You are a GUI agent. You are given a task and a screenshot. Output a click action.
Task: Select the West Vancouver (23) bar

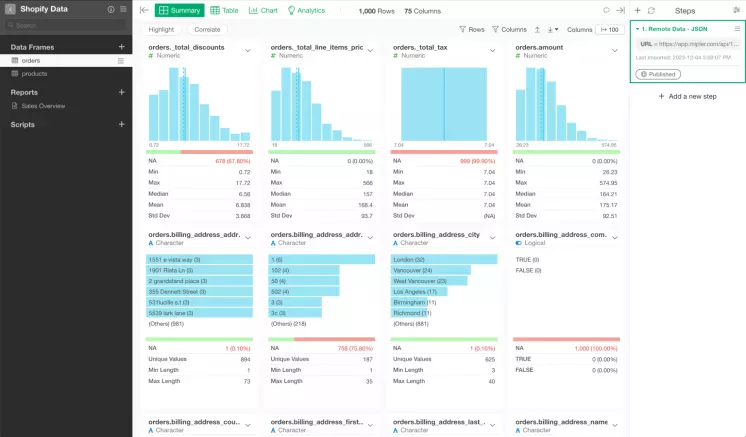point(429,281)
